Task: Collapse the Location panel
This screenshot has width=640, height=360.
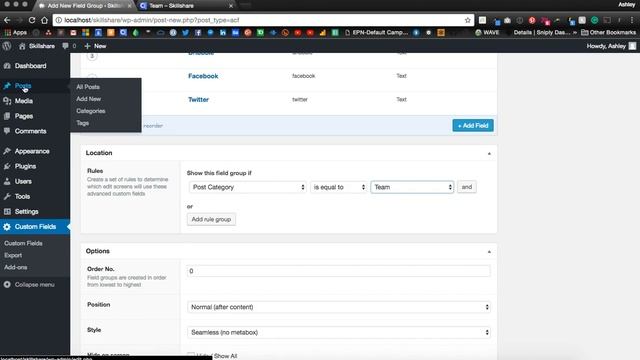Action: tap(489, 153)
